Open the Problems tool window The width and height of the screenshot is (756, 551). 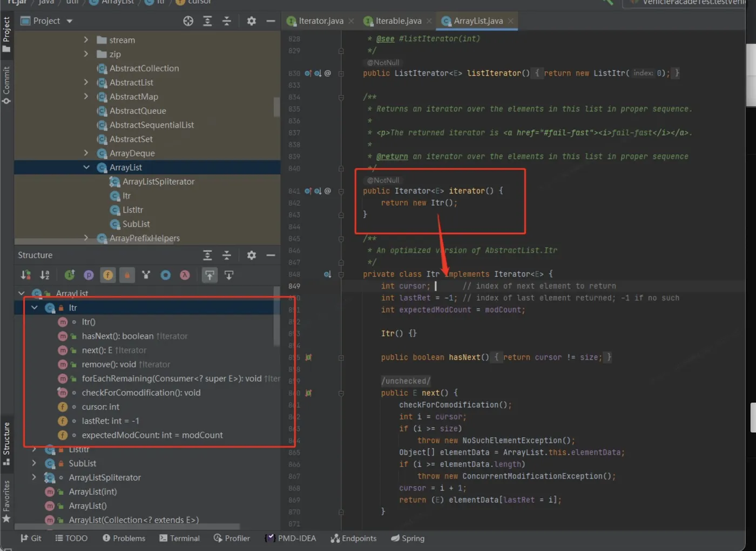click(124, 538)
